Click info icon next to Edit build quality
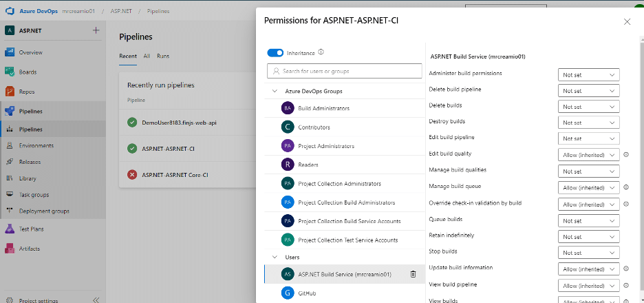Image resolution: width=644 pixels, height=303 pixels. coord(626,154)
